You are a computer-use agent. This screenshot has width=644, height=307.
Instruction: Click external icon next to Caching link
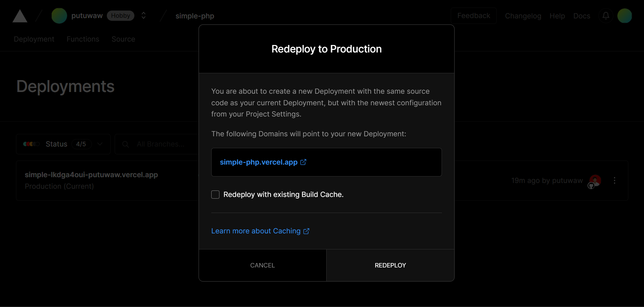point(307,231)
